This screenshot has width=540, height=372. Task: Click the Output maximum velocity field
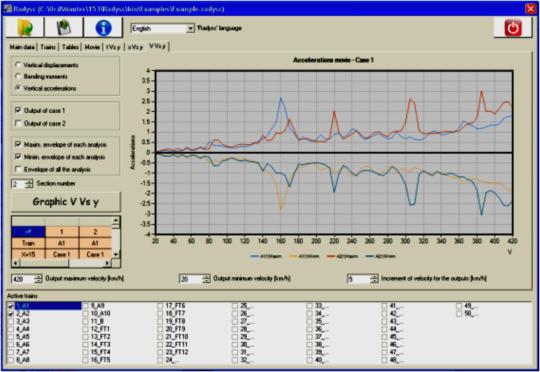(23, 279)
